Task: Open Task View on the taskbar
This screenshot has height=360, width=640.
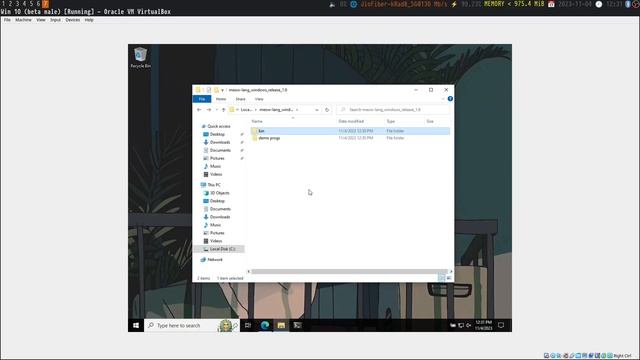Action: (x=248, y=325)
